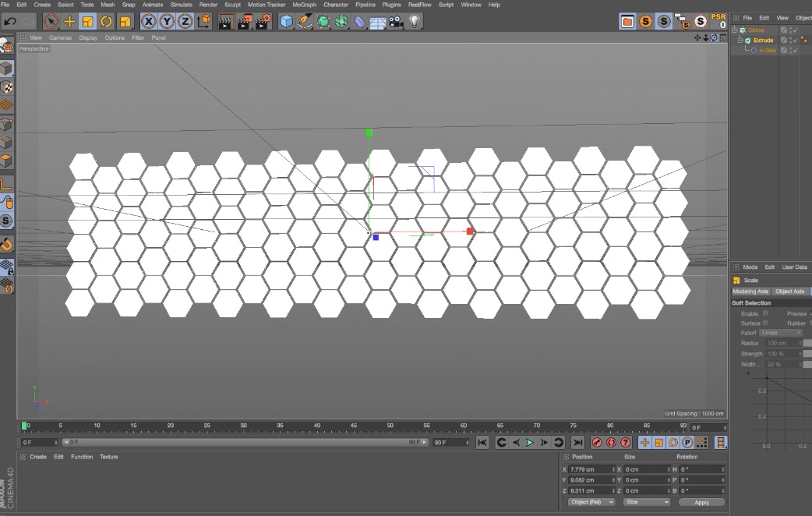The image size is (812, 516).
Task: Select the Live Selection tool
Action: pyautogui.click(x=51, y=21)
